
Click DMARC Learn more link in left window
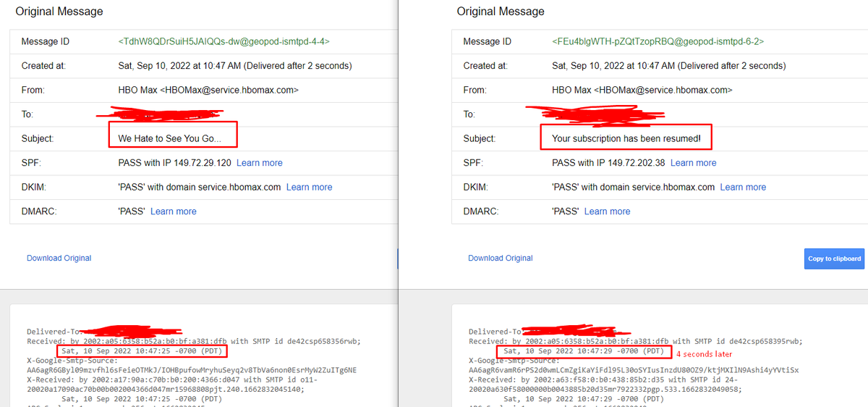[x=174, y=211]
